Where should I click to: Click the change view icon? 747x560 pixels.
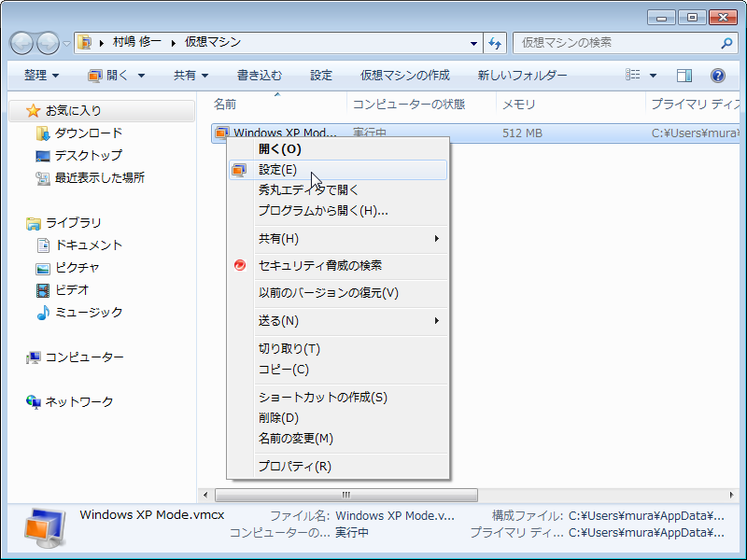pos(633,75)
